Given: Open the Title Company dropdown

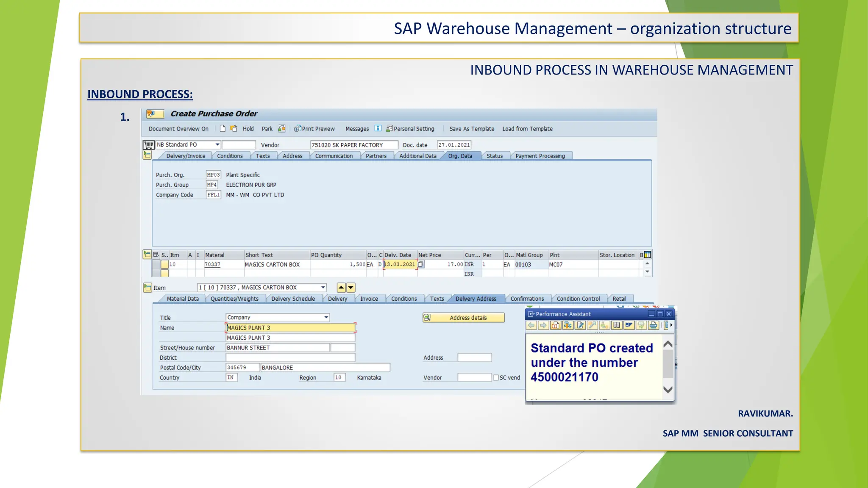Looking at the screenshot, I should click(326, 317).
